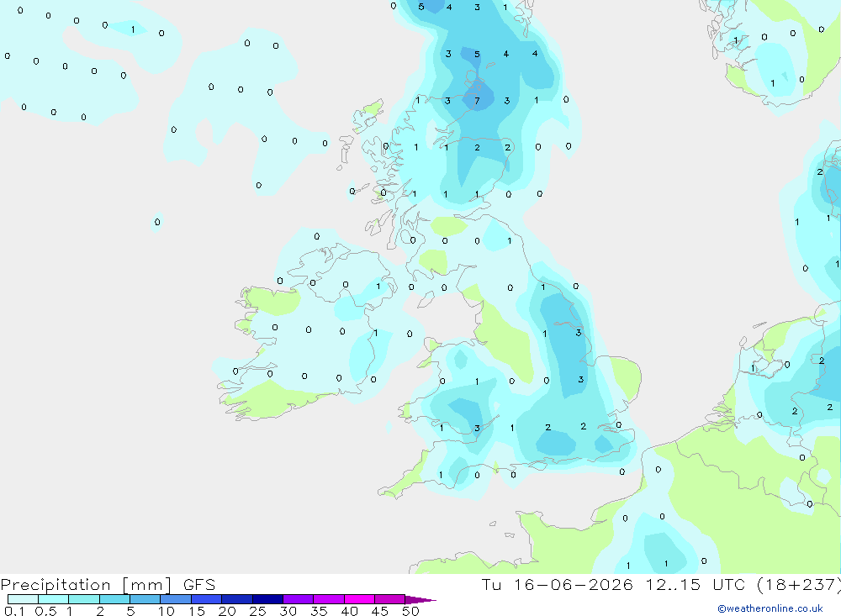Click the legend label '25'
Image resolution: width=841 pixels, height=616 pixels.
pyautogui.click(x=257, y=611)
